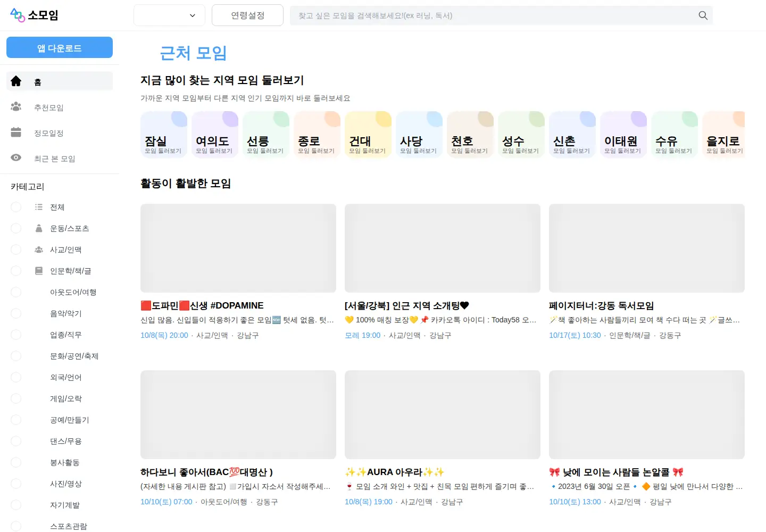Open AURA 아우라 meetup thumbnail

tap(443, 414)
